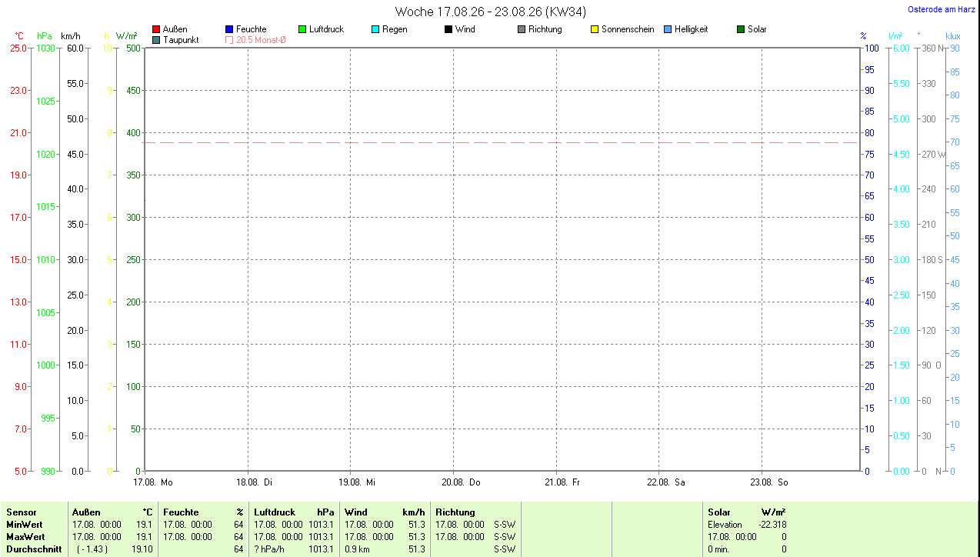
Task: Click the yellow Sonnenschein legend swatch
Action: click(x=595, y=29)
